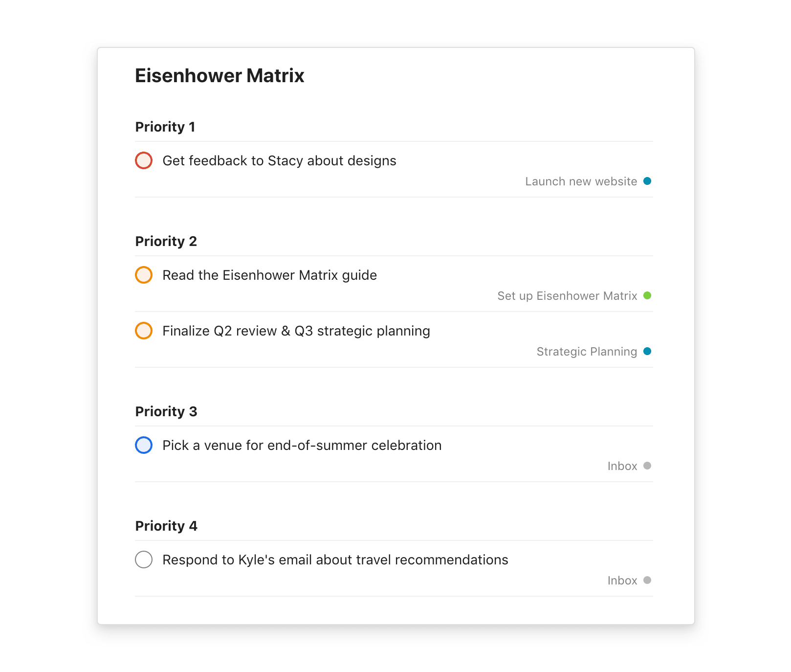Viewport: 791px width, 672px height.
Task: Click the green dot beside Set up Eisenhower Matrix
Action: point(647,295)
